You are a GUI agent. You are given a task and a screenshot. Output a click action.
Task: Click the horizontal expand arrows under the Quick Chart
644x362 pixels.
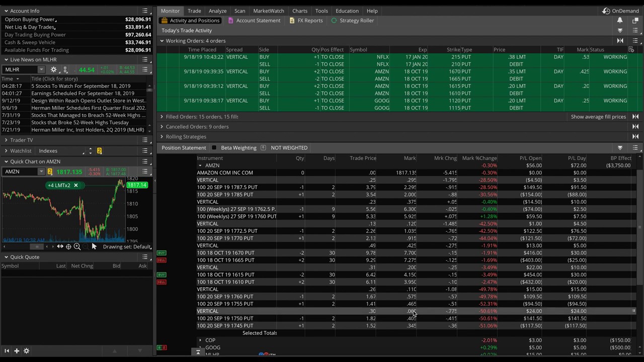coord(60,247)
